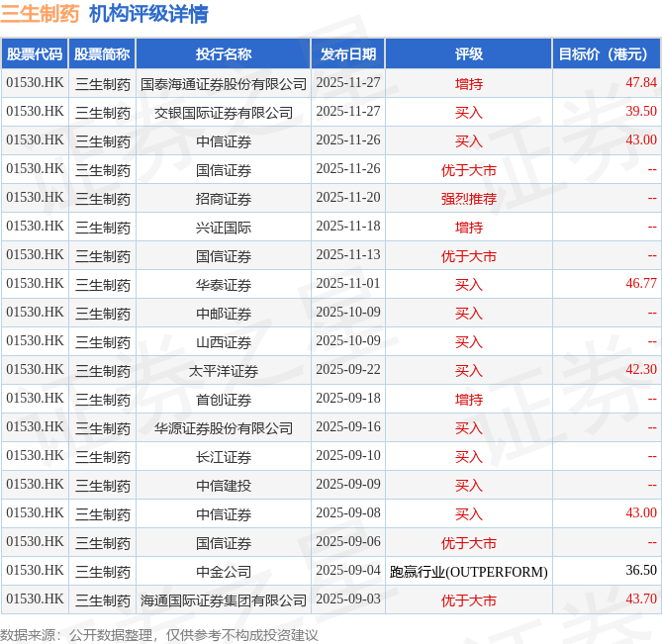Click the date 2025-11-18
662x644 pixels.
tap(348, 227)
